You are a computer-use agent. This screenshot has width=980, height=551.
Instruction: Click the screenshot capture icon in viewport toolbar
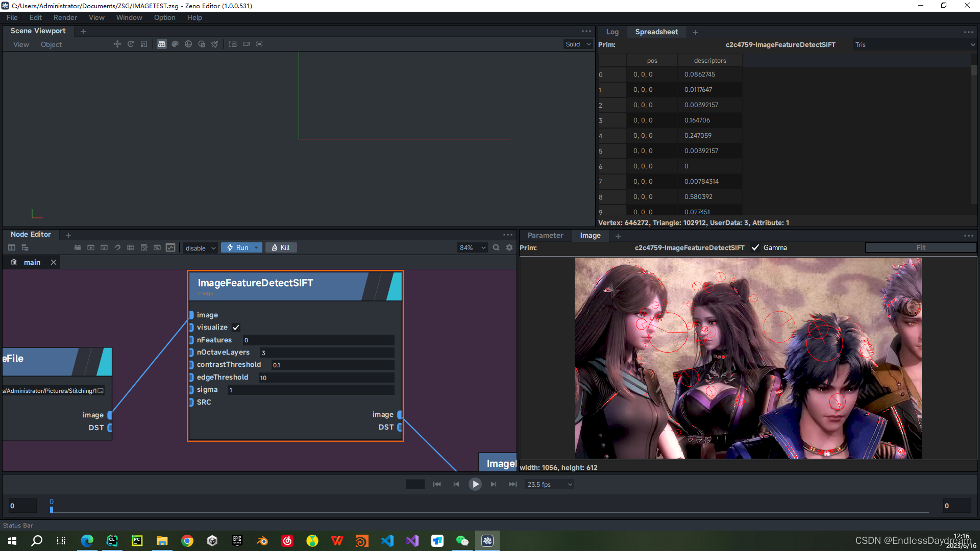pyautogui.click(x=233, y=44)
